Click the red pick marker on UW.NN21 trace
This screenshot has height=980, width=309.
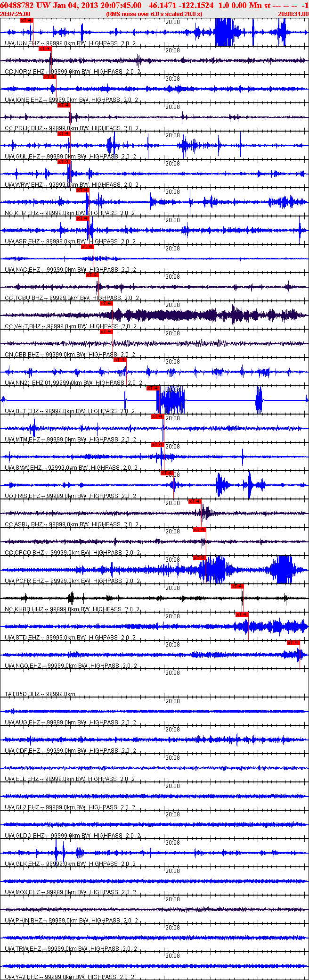click(x=120, y=360)
